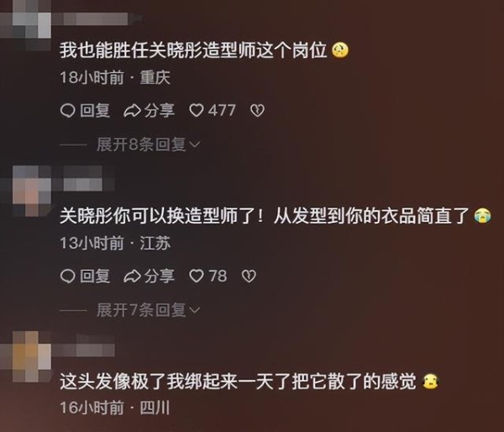Tap crying emoji after 衣品简直了

click(x=482, y=216)
